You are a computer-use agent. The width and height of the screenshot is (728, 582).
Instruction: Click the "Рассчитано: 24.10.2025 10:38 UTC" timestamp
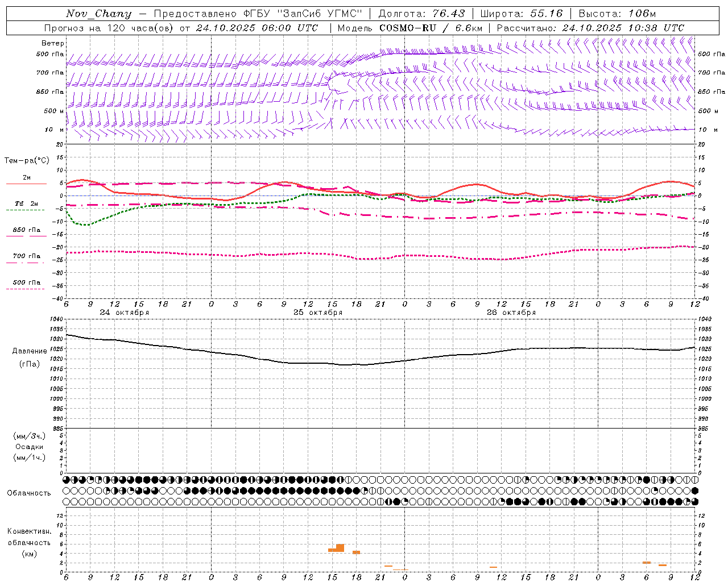[x=590, y=28]
